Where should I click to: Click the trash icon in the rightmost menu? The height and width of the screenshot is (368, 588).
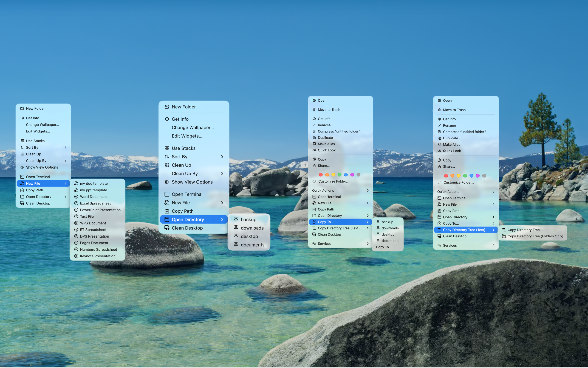439,110
